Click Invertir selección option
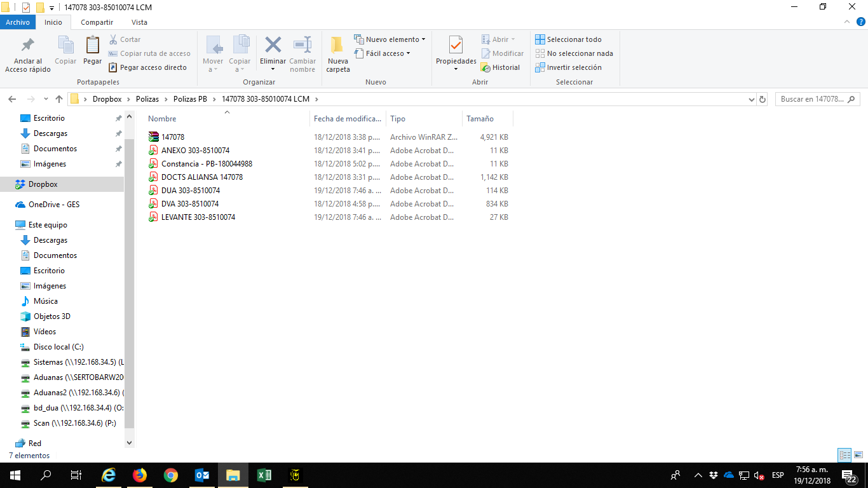The width and height of the screenshot is (868, 488). (x=574, y=67)
